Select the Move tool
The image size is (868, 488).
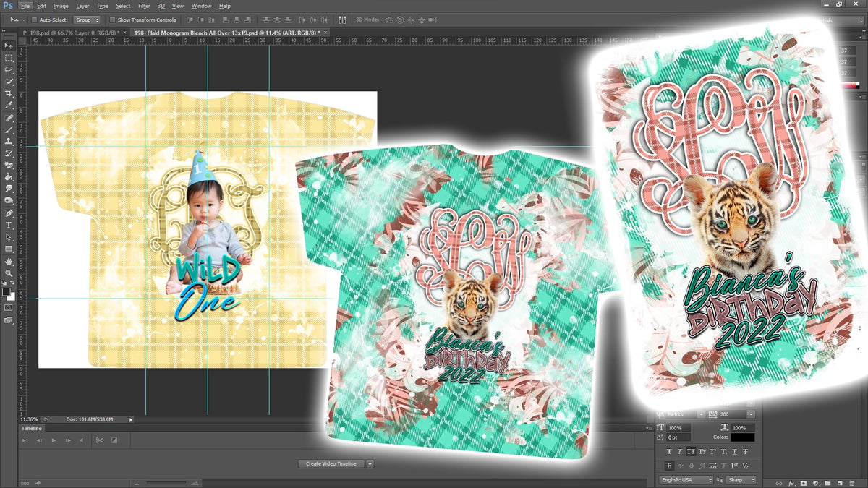[x=9, y=46]
